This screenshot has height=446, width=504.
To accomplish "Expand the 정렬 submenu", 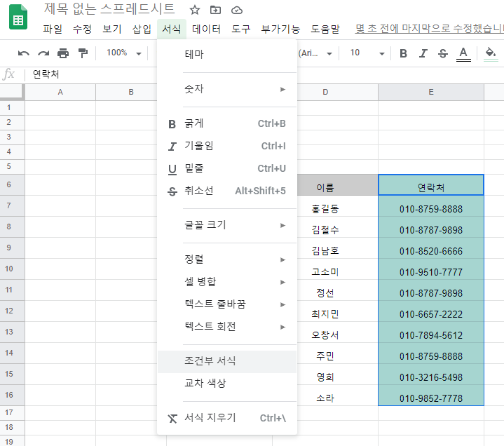I will point(227,259).
